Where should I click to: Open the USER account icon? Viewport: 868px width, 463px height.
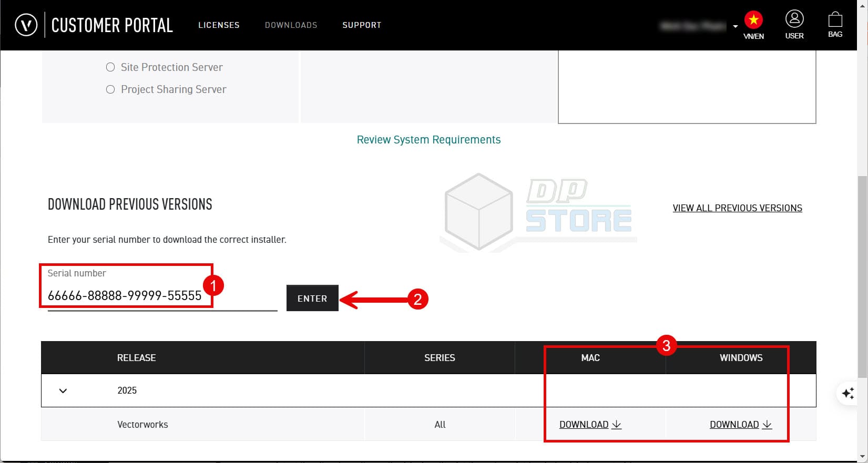click(x=794, y=25)
